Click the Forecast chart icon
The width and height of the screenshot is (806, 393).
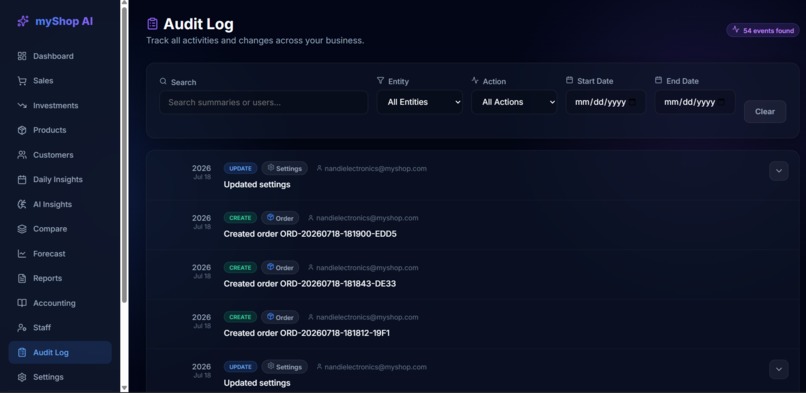[22, 253]
